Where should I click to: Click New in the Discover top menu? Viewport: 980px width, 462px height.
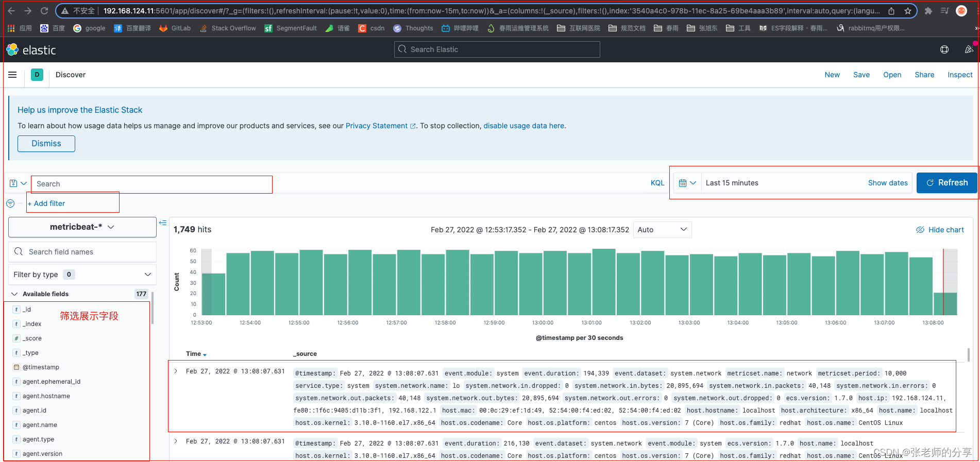pyautogui.click(x=832, y=75)
